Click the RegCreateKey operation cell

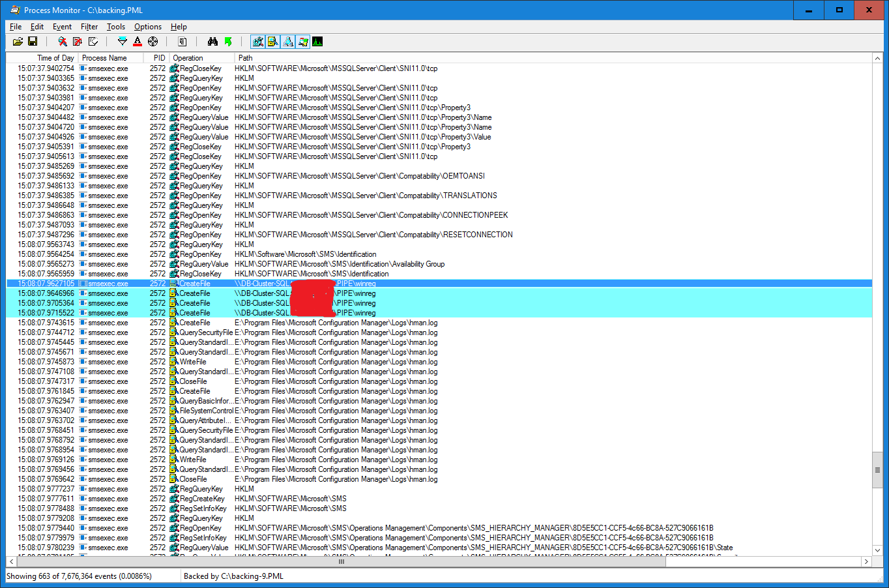click(x=202, y=499)
